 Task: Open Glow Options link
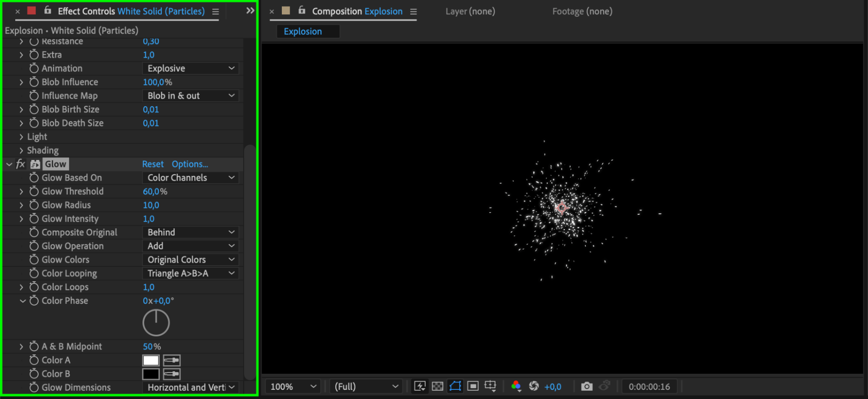pyautogui.click(x=190, y=164)
